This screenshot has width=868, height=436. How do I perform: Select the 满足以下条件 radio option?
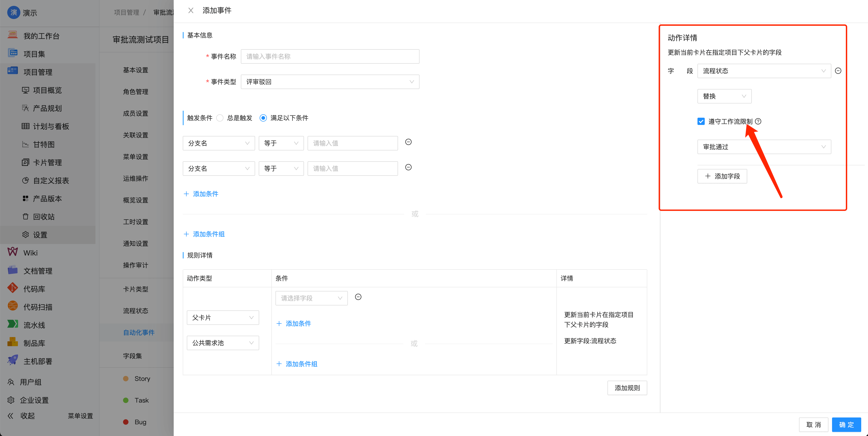click(263, 118)
